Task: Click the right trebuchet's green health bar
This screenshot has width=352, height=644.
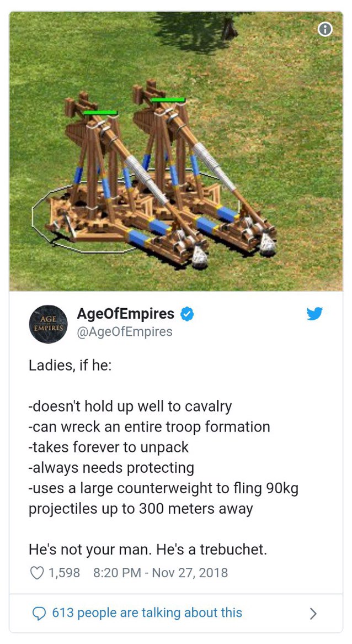Action: [x=168, y=100]
